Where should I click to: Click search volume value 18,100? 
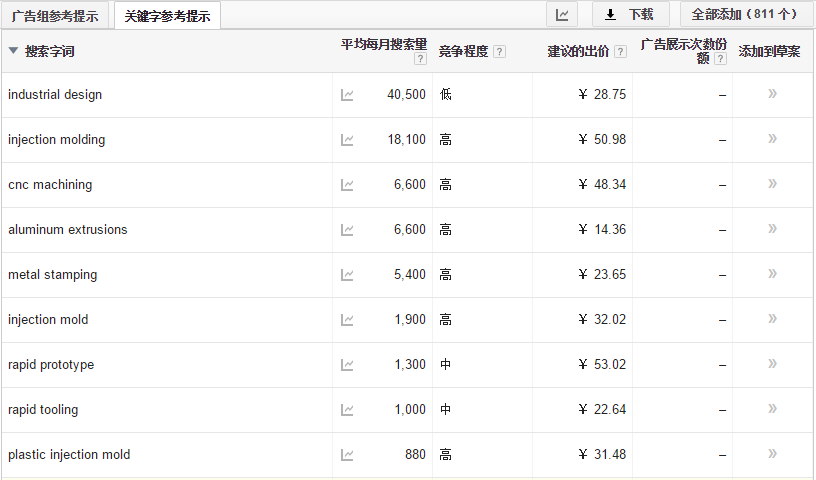[x=406, y=140]
